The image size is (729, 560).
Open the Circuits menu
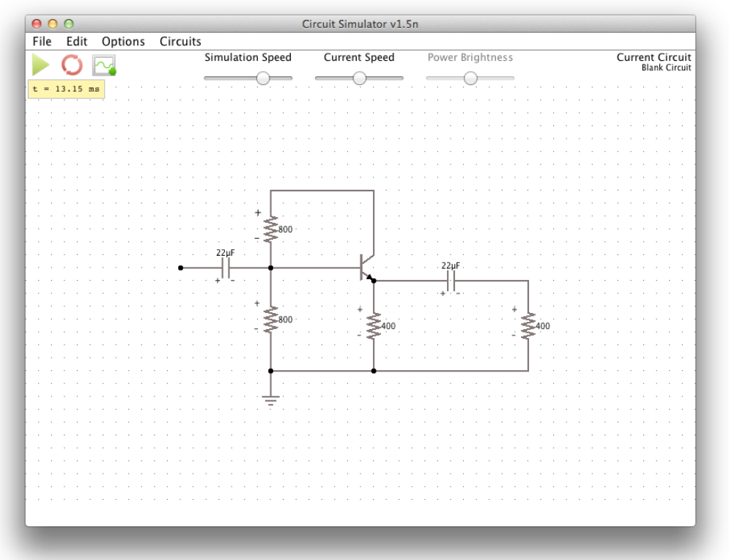[180, 41]
